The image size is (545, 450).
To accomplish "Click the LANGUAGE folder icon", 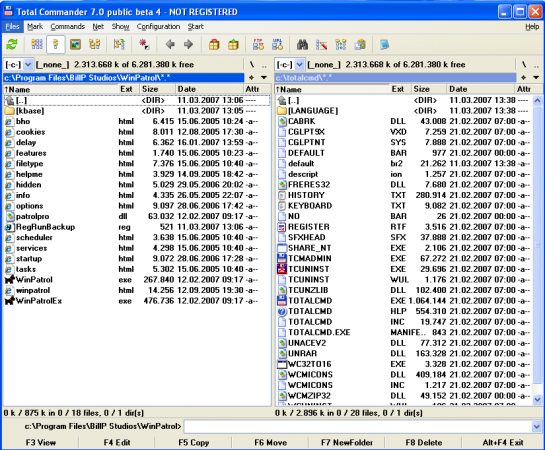I will click(282, 111).
